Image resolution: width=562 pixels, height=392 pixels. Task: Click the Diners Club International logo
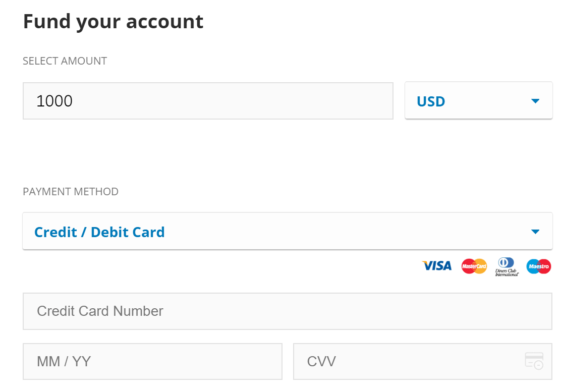[507, 266]
